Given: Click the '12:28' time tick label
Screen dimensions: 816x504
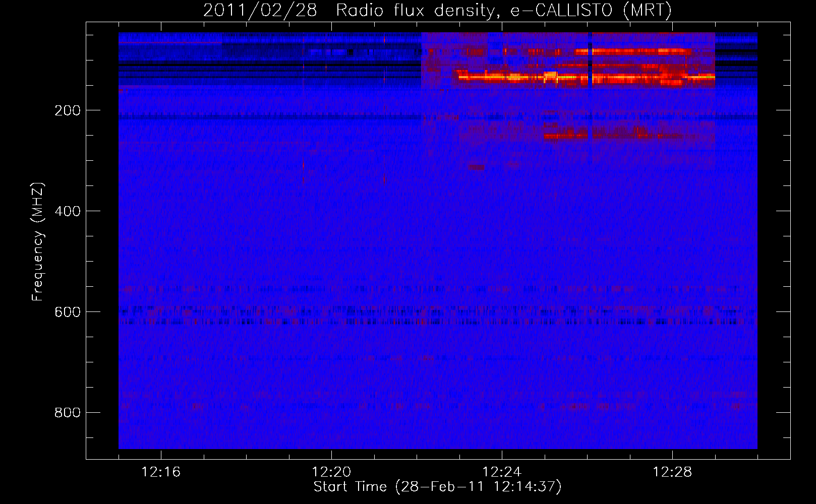Looking at the screenshot, I should [x=672, y=472].
